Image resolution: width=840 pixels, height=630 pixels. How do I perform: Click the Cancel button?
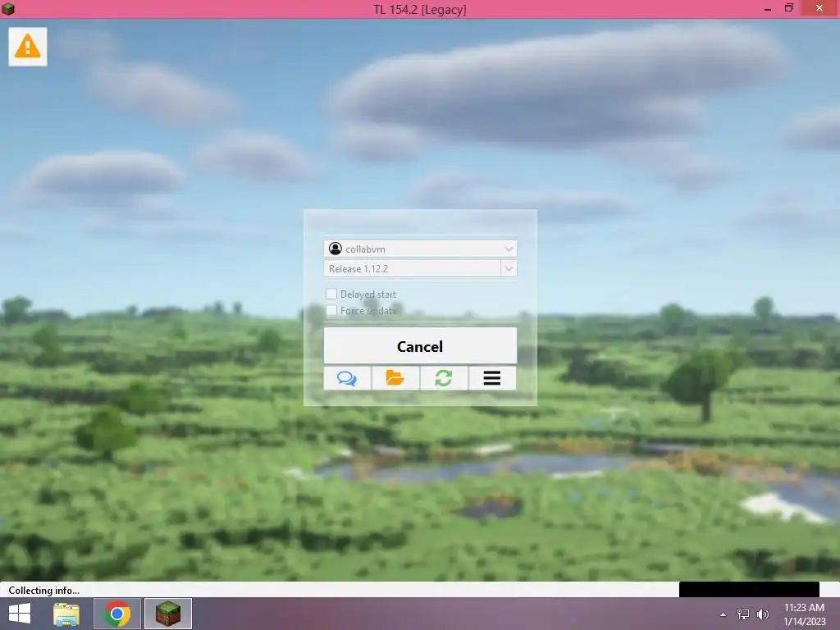[x=420, y=346]
